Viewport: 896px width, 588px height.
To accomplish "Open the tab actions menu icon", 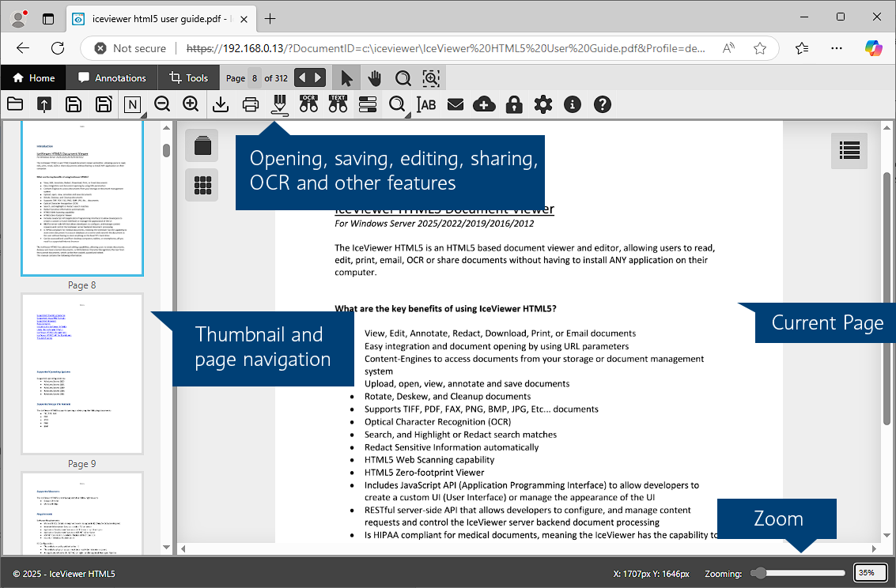I will (48, 19).
